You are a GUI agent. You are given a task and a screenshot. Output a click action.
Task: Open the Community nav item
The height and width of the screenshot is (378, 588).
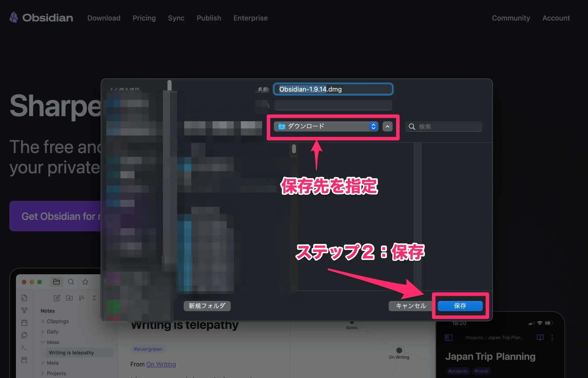[x=511, y=18]
